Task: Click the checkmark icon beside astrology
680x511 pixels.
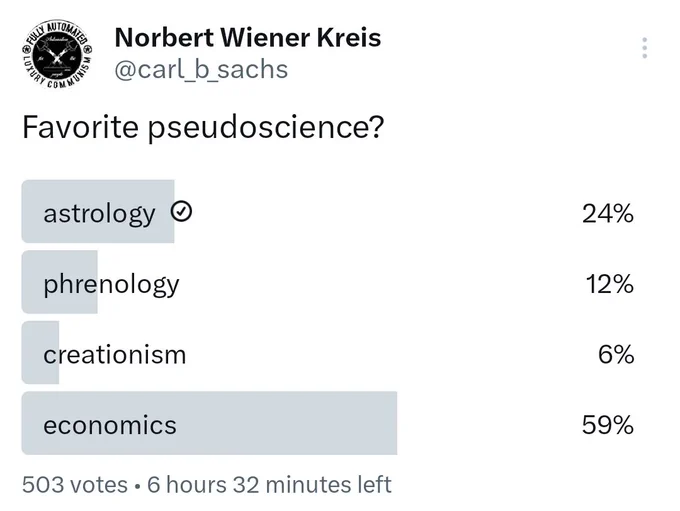Action: [x=181, y=212]
